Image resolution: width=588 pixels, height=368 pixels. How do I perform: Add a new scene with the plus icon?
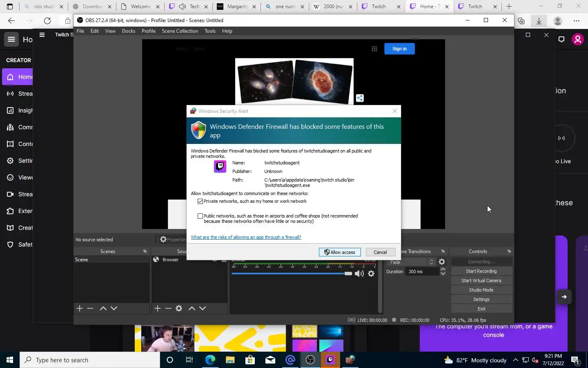point(80,308)
